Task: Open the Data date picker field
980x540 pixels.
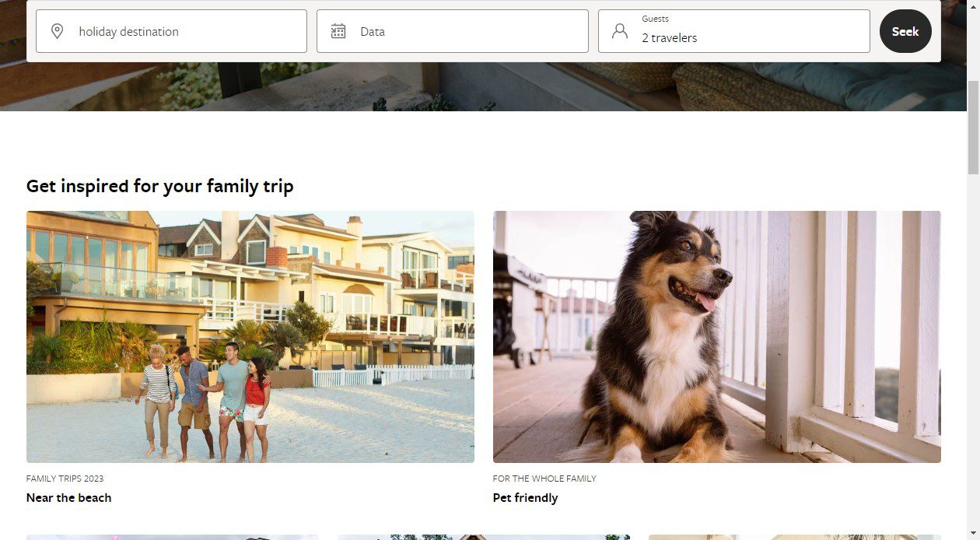Action: 453,31
